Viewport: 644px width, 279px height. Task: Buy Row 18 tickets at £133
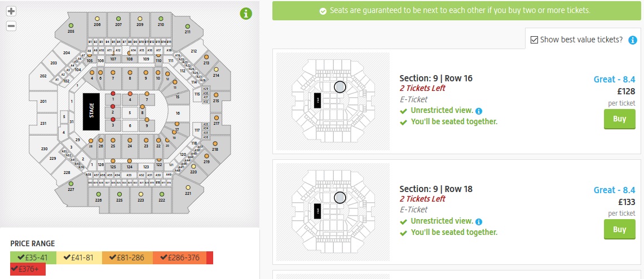[619, 229]
